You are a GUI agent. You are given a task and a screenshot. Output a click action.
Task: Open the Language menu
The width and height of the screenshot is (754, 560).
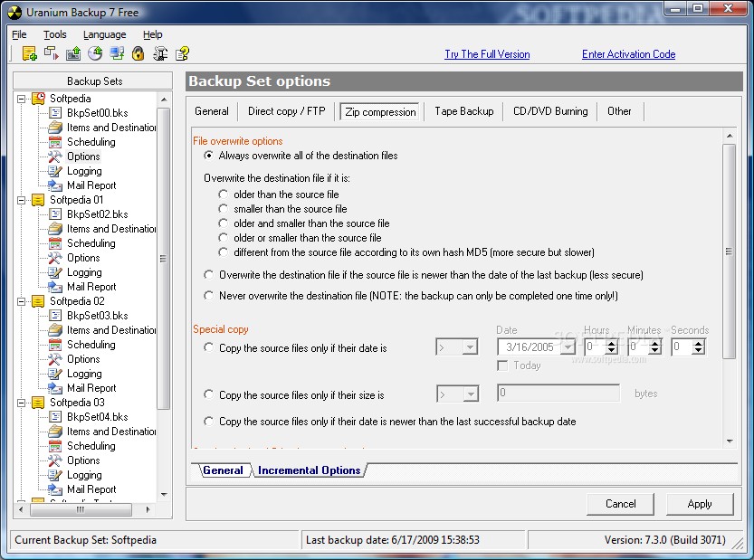tap(104, 34)
